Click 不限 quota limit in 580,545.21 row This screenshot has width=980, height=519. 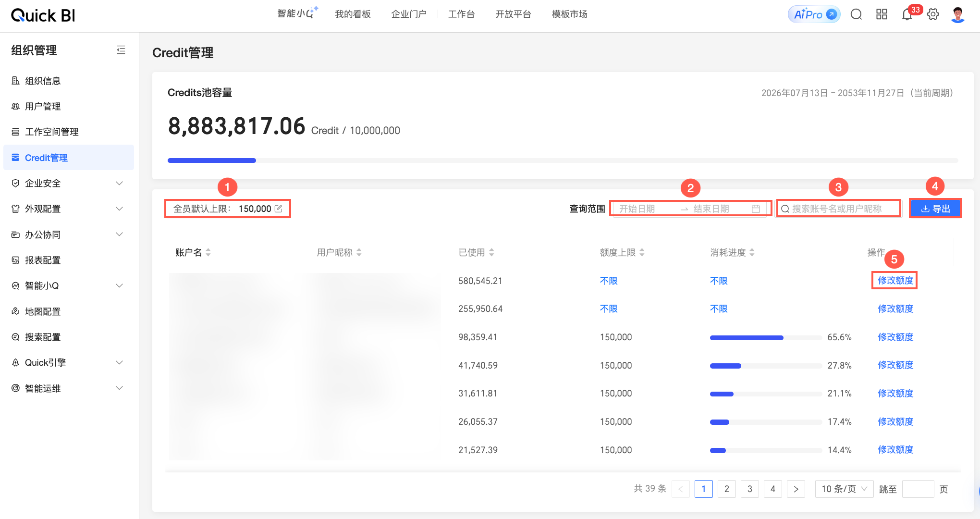(609, 281)
